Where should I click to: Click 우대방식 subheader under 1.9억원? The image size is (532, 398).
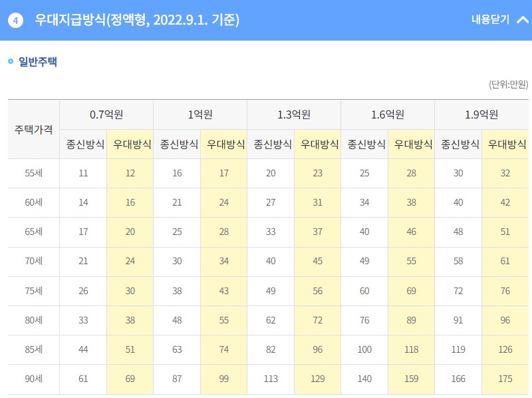[507, 144]
